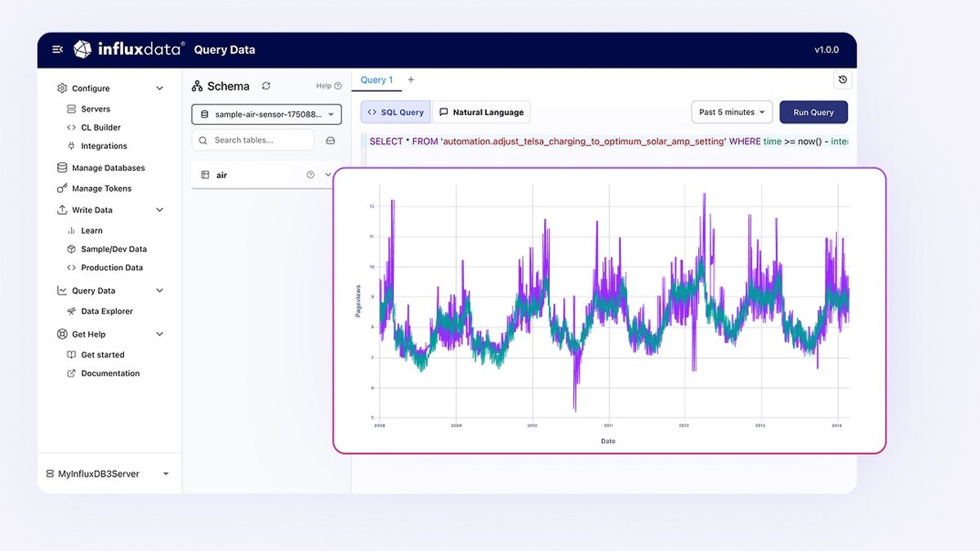Open the Configure section gear icon
The width and height of the screenshot is (980, 551).
(62, 88)
